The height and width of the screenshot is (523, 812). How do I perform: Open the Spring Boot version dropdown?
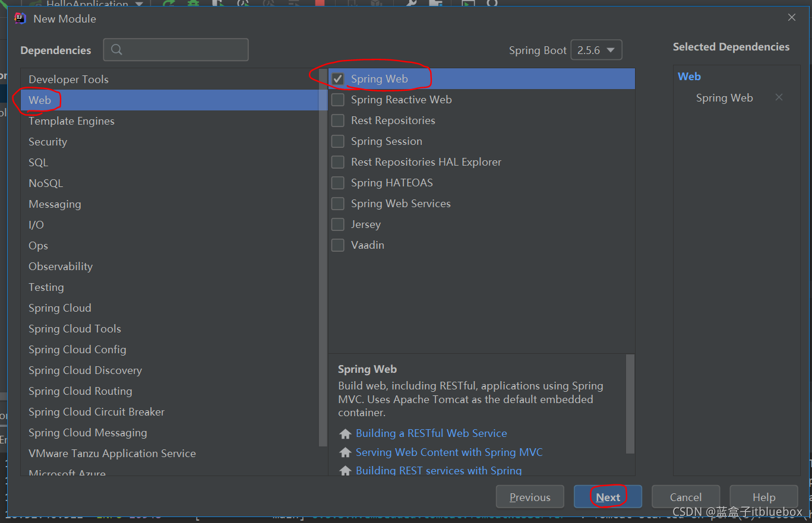[x=596, y=50]
